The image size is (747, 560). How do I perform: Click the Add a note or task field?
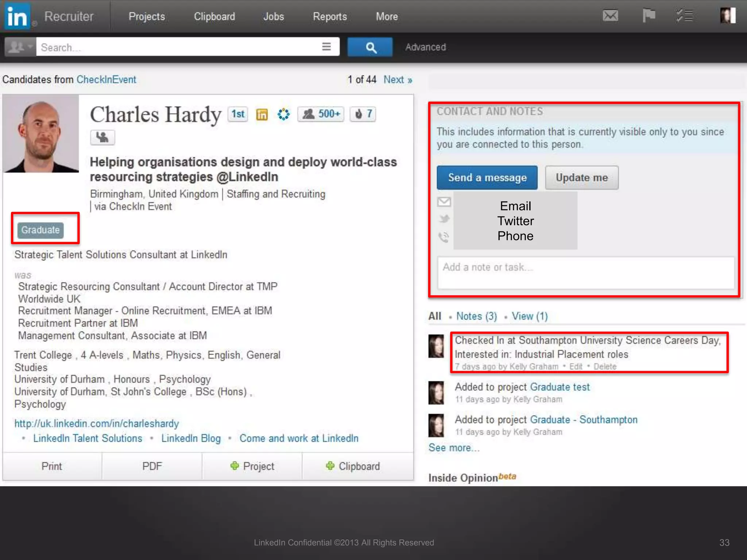coord(586,273)
